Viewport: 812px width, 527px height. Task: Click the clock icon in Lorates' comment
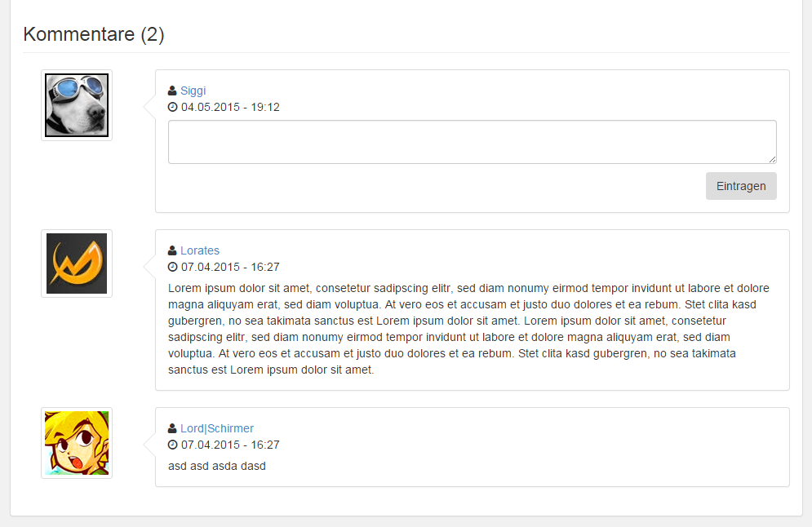172,267
